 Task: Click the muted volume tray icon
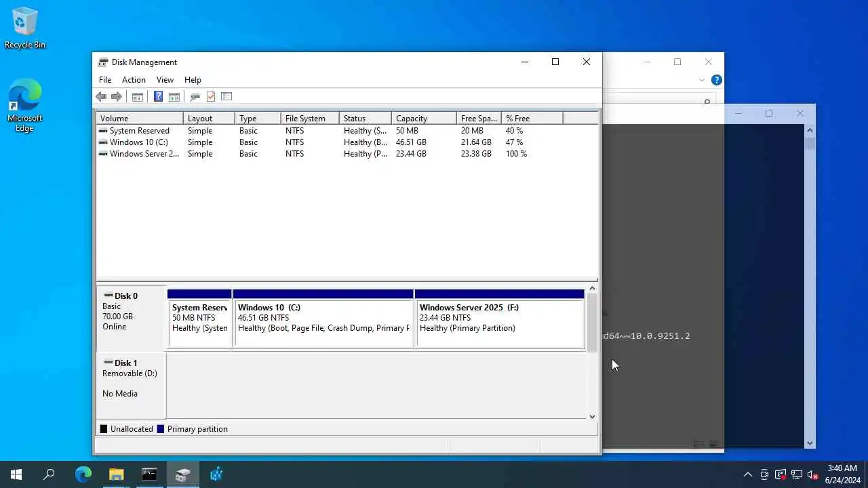(813, 474)
